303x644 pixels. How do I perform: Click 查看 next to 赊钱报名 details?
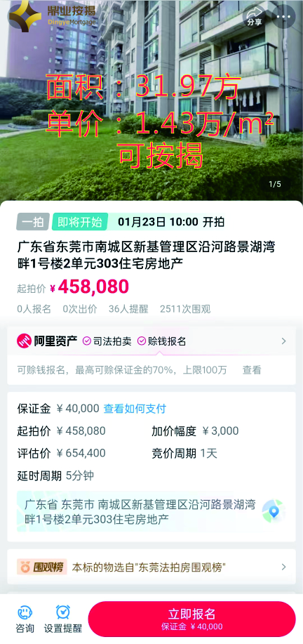pyautogui.click(x=252, y=370)
